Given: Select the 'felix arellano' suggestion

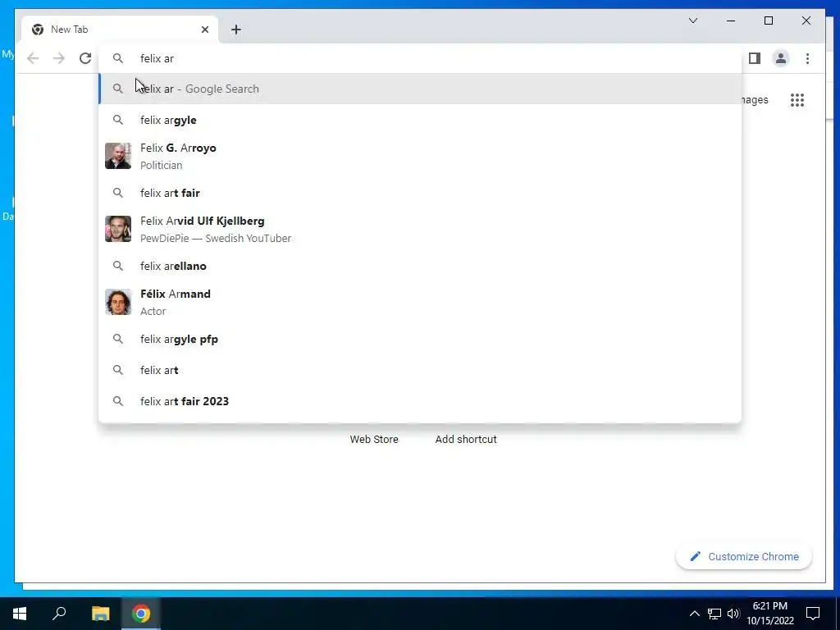Looking at the screenshot, I should click(421, 266).
